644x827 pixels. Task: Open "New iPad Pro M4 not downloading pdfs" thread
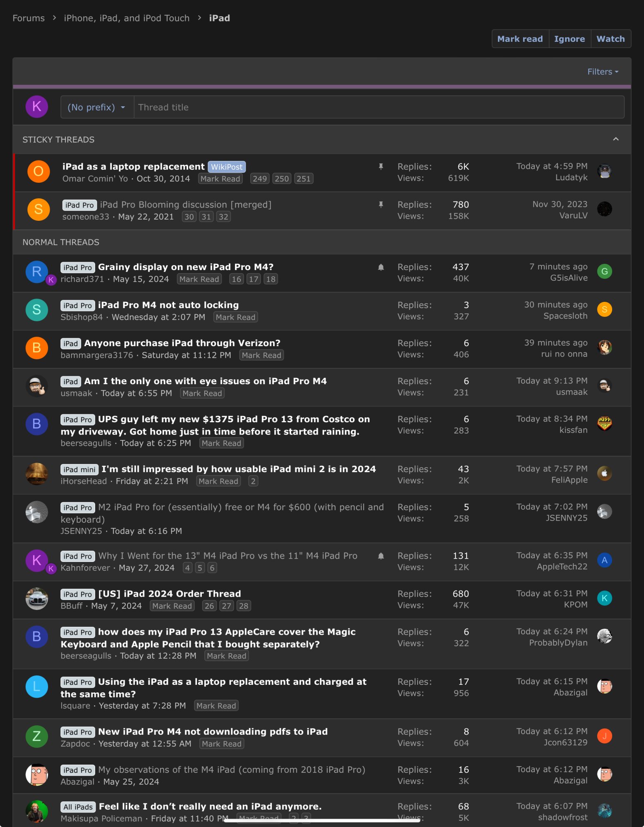tap(213, 732)
